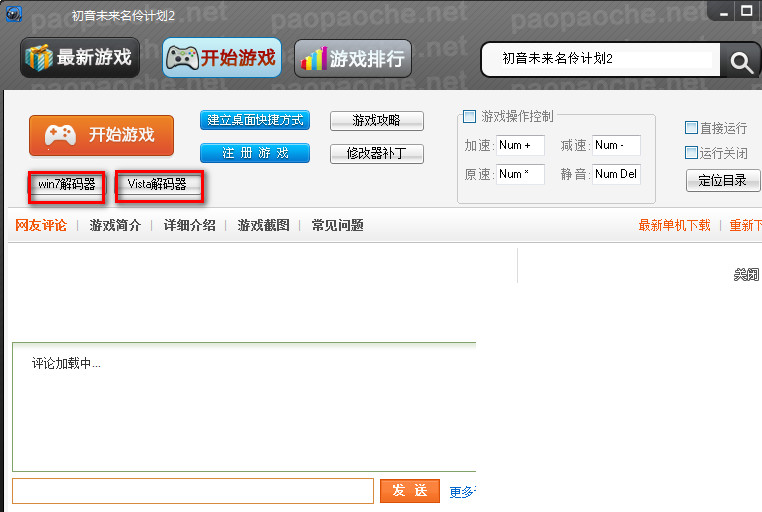Screen dimensions: 762x512
Task: Switch to the 详细介绍 tab
Action: [190, 225]
